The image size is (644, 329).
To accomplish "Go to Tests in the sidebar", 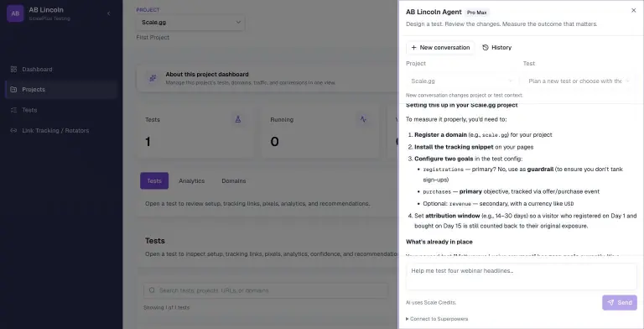I will click(x=61, y=110).
